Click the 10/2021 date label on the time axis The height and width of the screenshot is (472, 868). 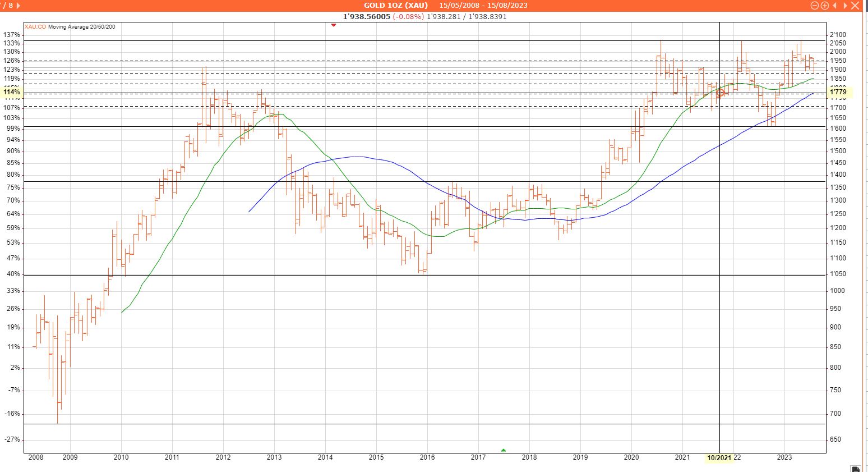(719, 458)
